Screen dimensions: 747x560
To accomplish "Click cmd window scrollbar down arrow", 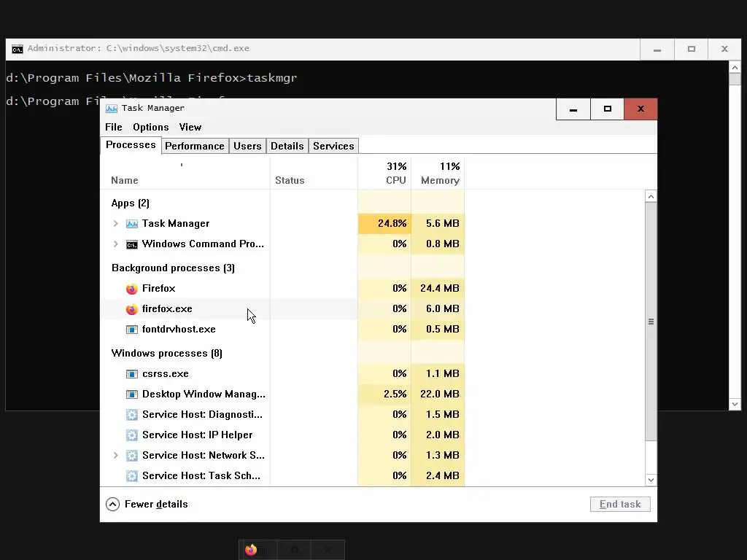I will (x=735, y=404).
